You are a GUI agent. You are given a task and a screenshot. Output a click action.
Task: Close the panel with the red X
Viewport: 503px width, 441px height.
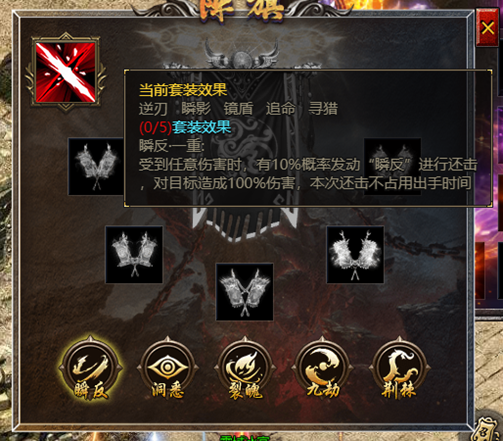pos(487,28)
